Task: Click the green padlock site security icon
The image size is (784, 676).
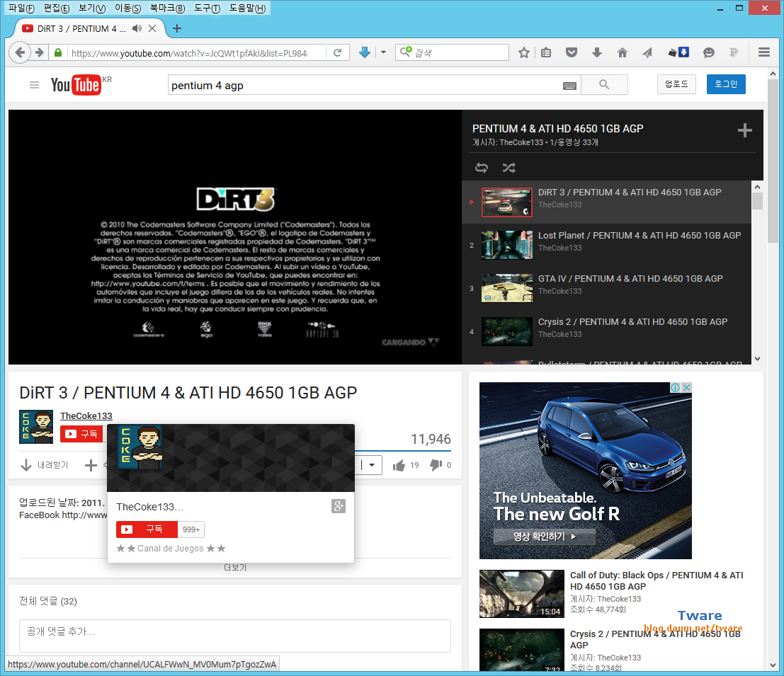Action: click(x=58, y=52)
